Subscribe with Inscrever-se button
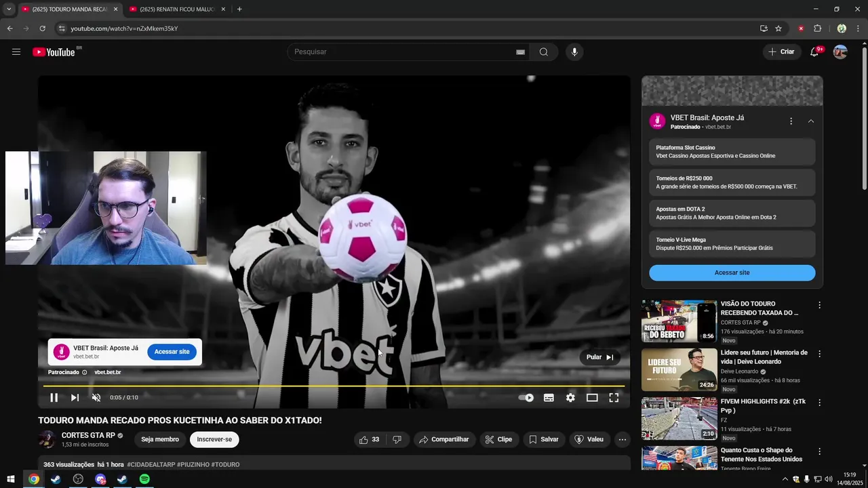This screenshot has width=868, height=488. click(214, 439)
